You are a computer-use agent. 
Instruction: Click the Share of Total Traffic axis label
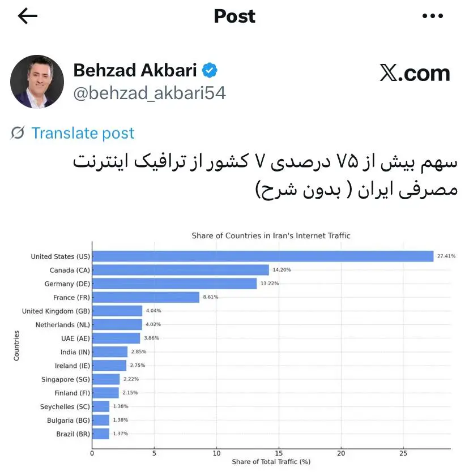coord(271,462)
